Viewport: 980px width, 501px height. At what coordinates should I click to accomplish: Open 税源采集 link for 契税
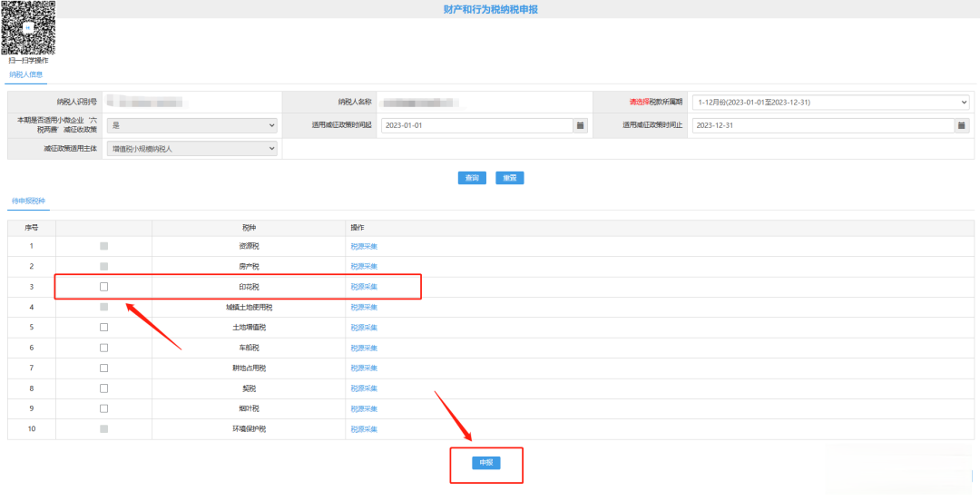point(364,388)
